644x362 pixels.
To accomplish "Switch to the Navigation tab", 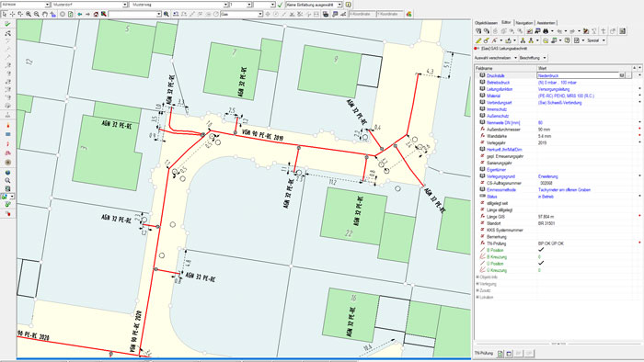I will 524,23.
